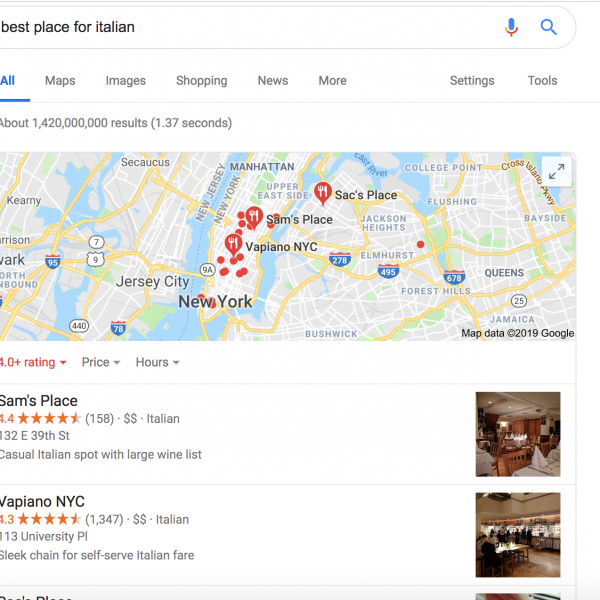600x600 pixels.
Task: Select the Sac's Place map pin
Action: coord(323,193)
